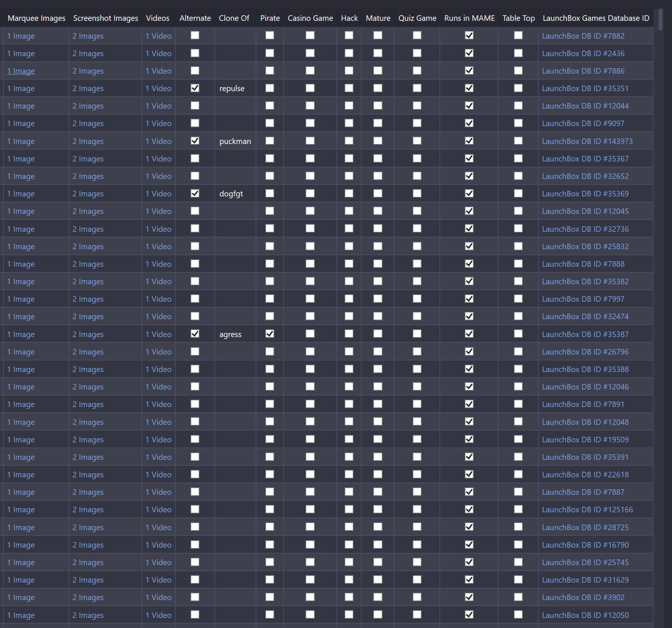Check Table Top for DB ID #2436
672x628 pixels.
(518, 53)
